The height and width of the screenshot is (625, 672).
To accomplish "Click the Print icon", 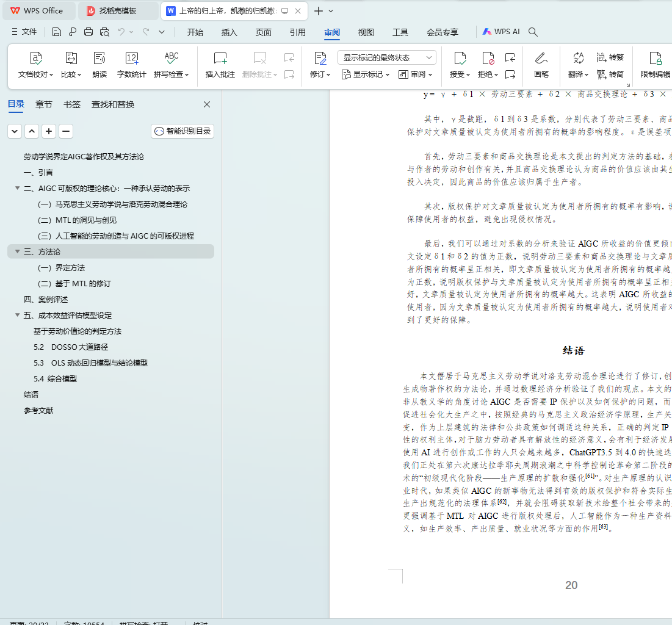I will 89,32.
